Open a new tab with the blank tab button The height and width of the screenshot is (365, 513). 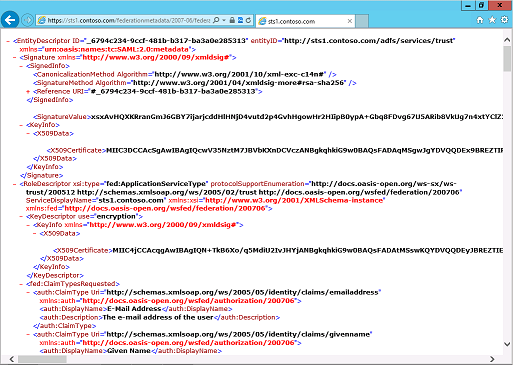pos(362,21)
